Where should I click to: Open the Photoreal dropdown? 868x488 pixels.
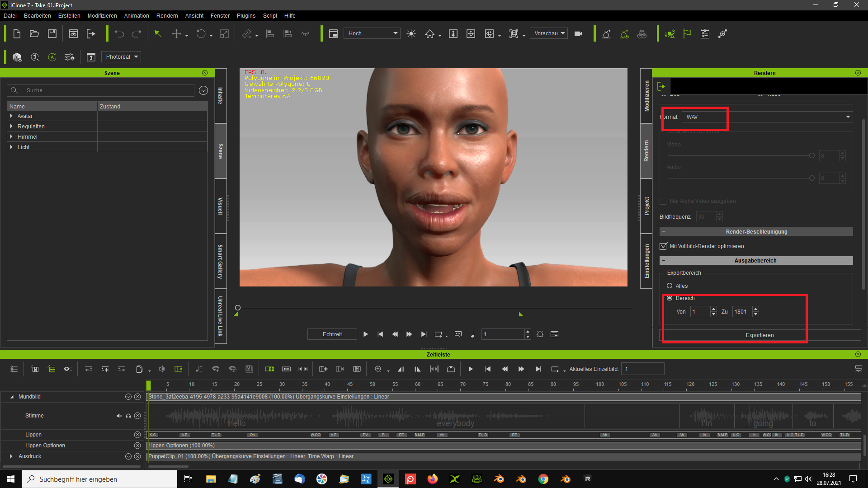point(121,57)
